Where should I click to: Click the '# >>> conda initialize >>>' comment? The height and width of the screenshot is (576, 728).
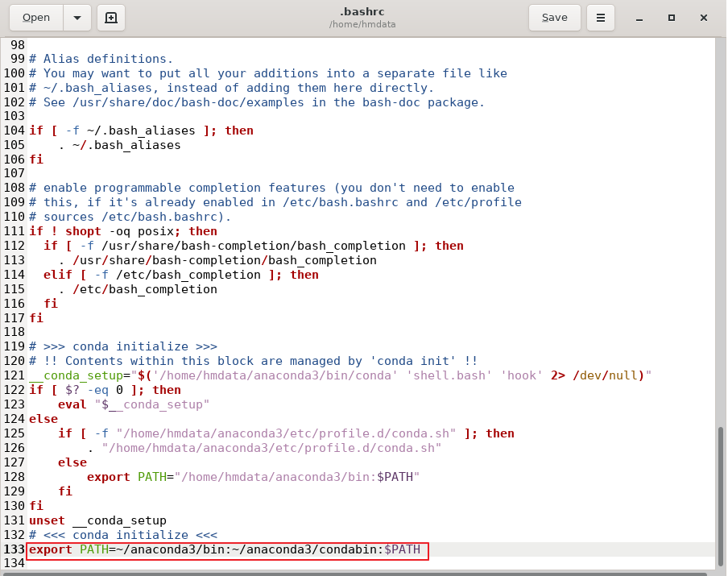click(x=123, y=346)
